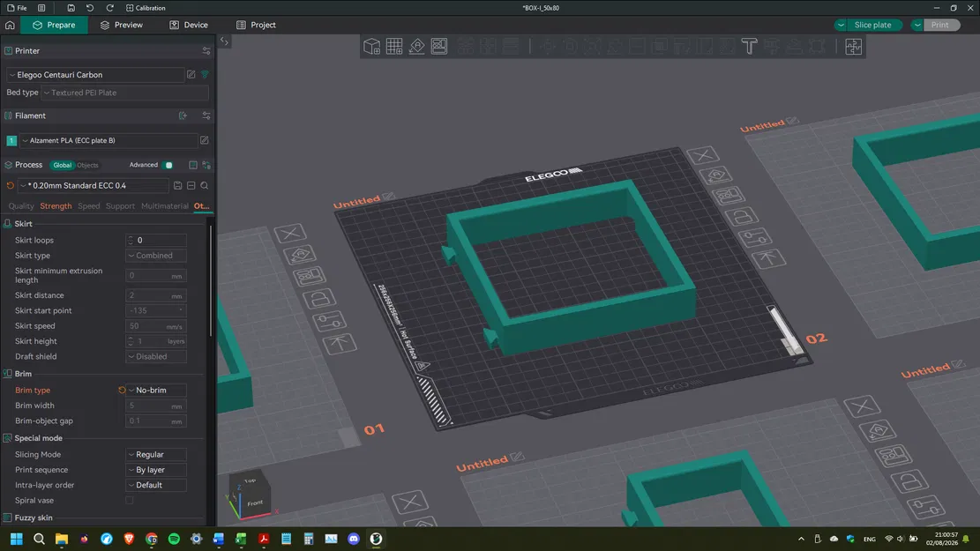Click the redo arrow in title bar
This screenshot has width=980, height=551.
(x=110, y=8)
